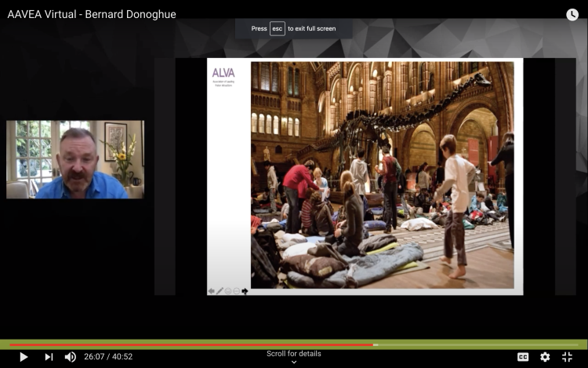
Task: Click the 26:07 / 40:52 time display
Action: pos(108,357)
